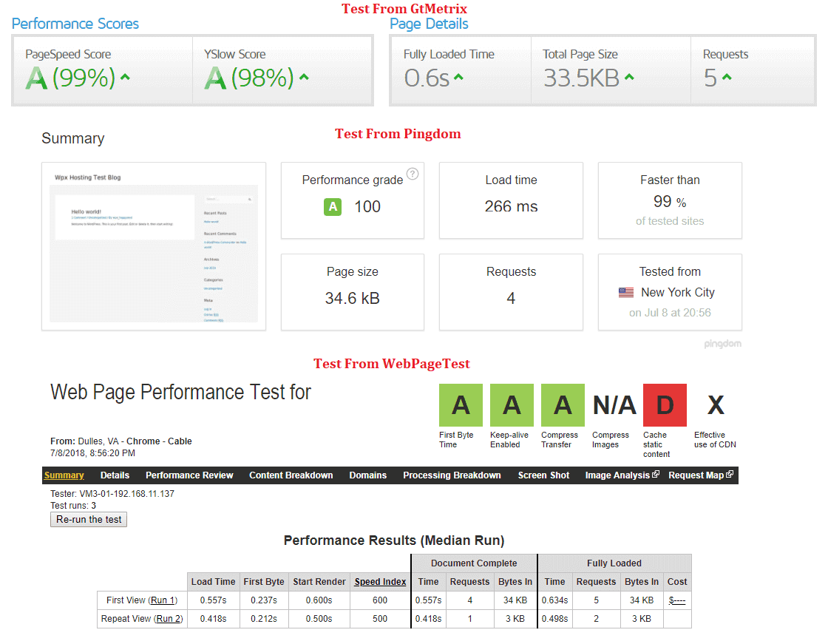
Task: Click the Pingdom performance grade value 100
Action: [x=367, y=206]
